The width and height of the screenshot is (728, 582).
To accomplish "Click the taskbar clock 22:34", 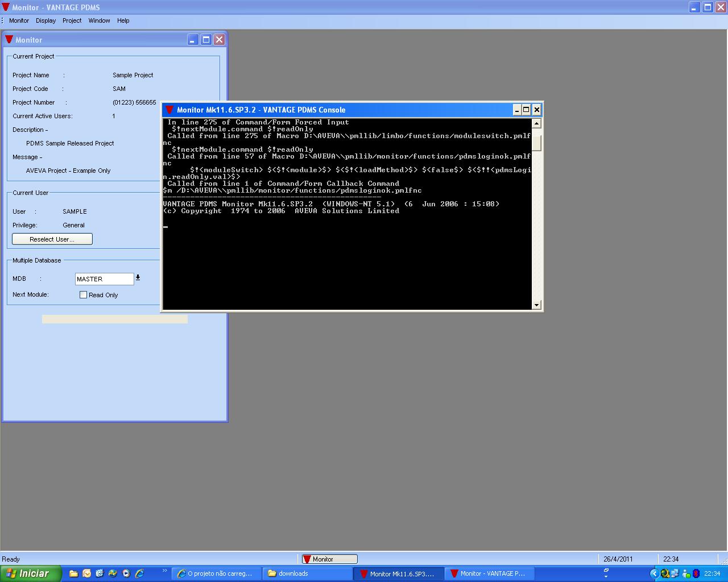I will point(712,574).
